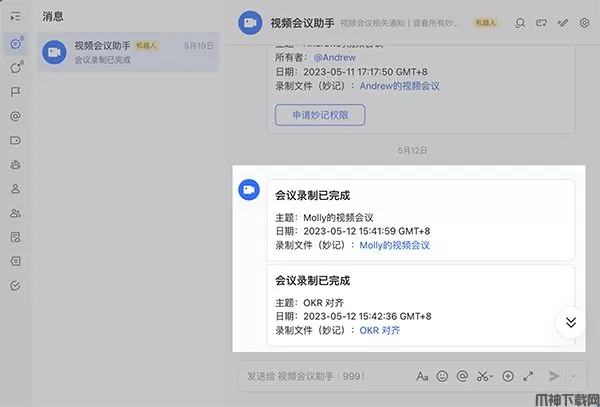Open Aa text formatting in message box
Viewport: 600px width, 407px height.
[x=422, y=376]
